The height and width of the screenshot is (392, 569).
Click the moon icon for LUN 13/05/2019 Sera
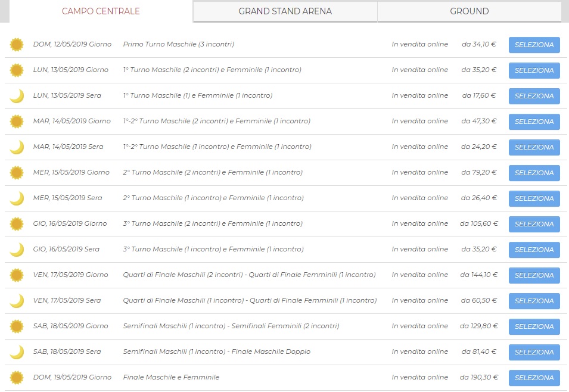click(17, 96)
